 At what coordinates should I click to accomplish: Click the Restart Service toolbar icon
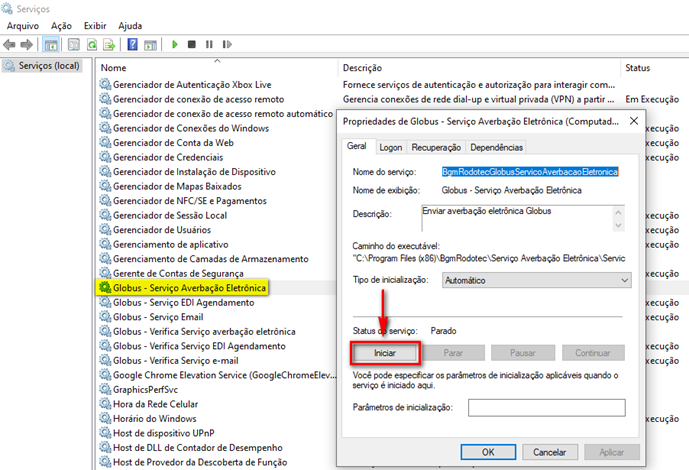[227, 44]
